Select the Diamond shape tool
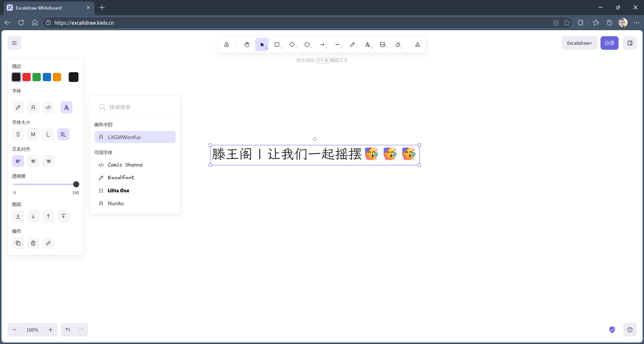Viewport: 644px width, 344px height. click(x=292, y=45)
